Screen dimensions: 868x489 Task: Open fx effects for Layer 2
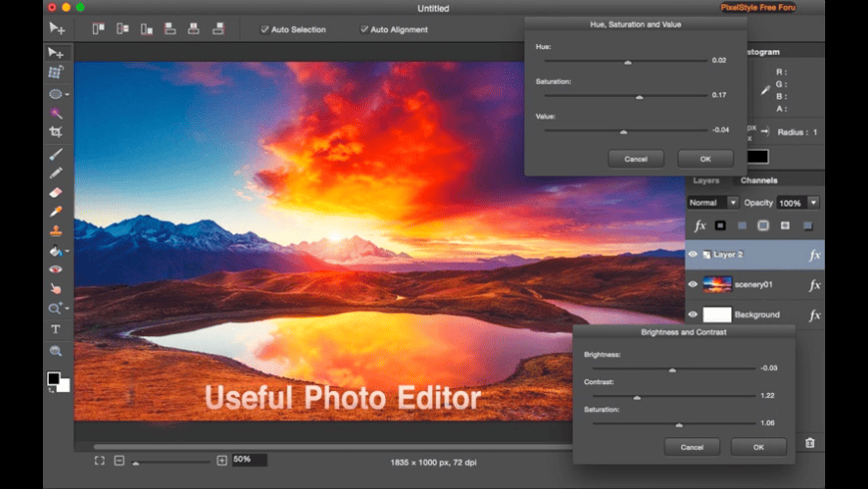point(814,255)
